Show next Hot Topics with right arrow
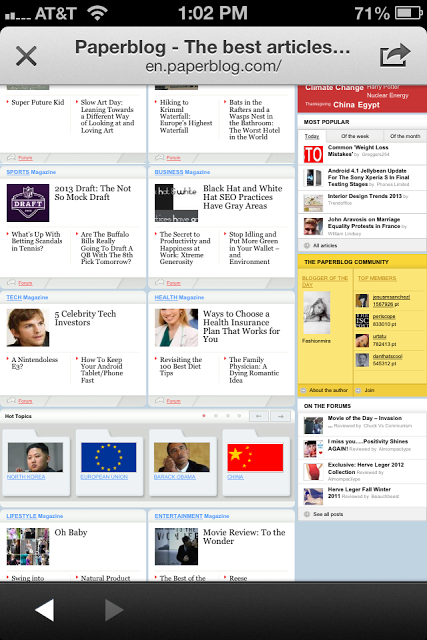This screenshot has height=640, width=427. [x=281, y=416]
